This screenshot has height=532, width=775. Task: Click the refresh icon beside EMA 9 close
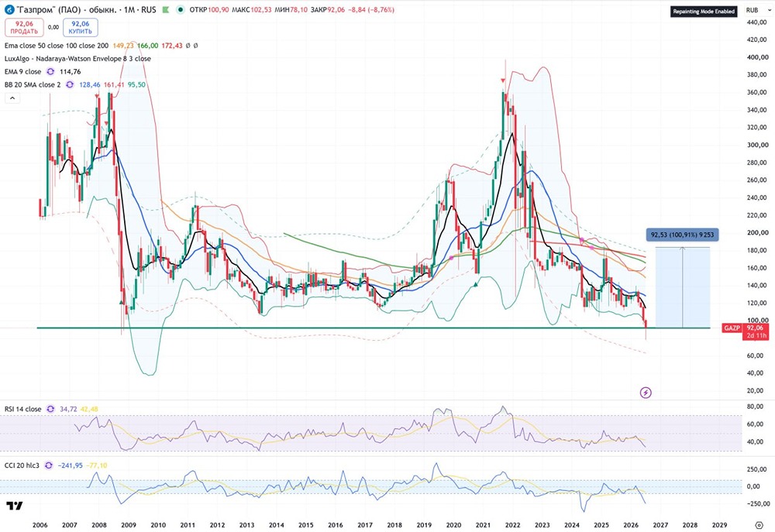50,71
